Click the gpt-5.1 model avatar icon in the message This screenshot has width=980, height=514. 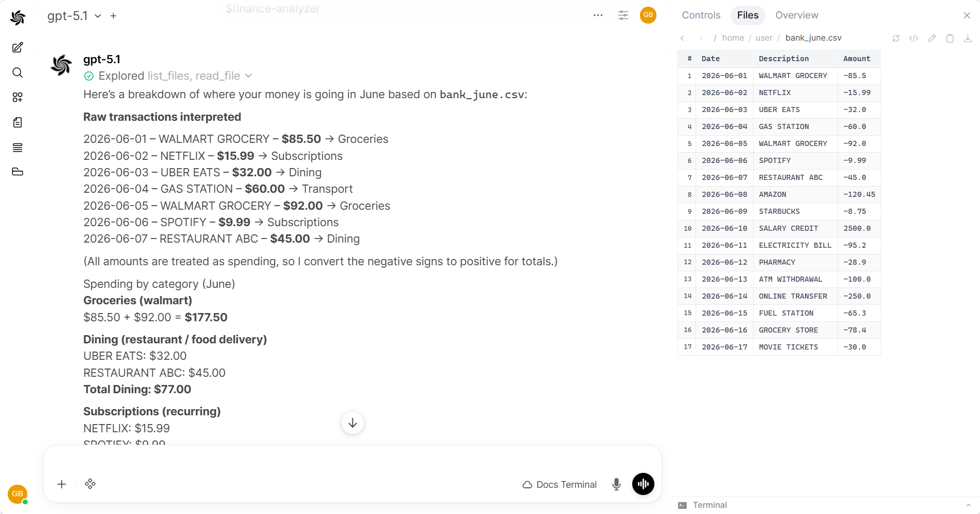tap(62, 65)
